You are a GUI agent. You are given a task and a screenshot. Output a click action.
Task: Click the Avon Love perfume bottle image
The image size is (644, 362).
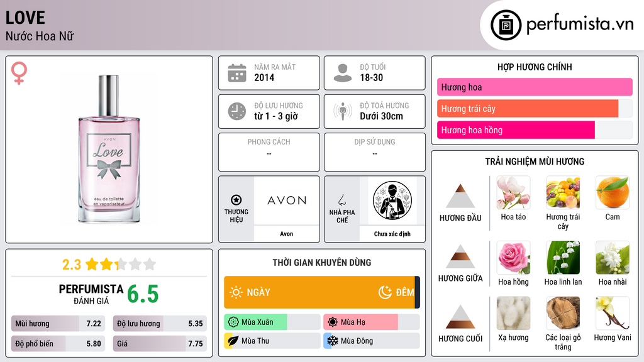(109, 149)
